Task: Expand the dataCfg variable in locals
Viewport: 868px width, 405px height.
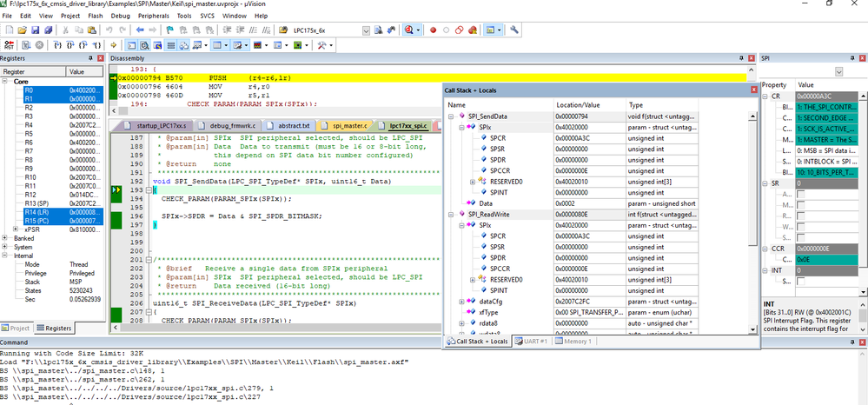Action: (x=461, y=301)
